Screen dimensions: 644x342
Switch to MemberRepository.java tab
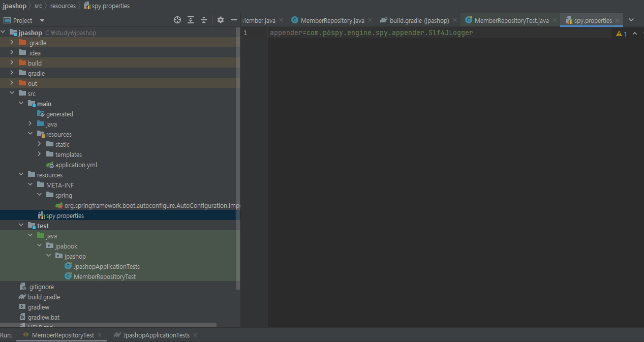(332, 21)
